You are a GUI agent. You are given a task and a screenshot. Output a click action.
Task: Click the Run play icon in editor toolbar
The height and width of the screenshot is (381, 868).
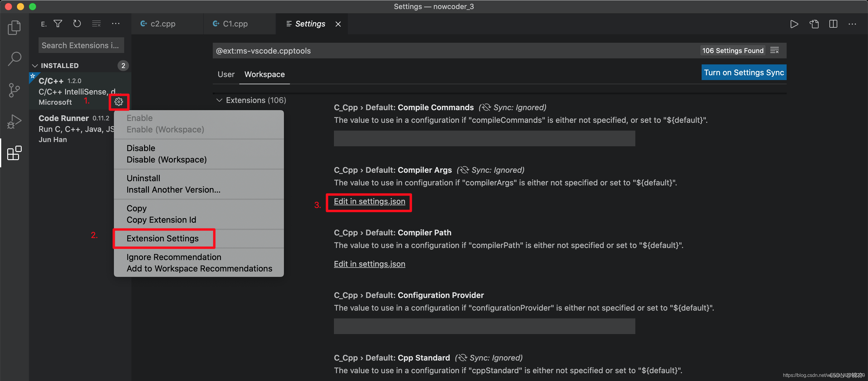pos(794,24)
